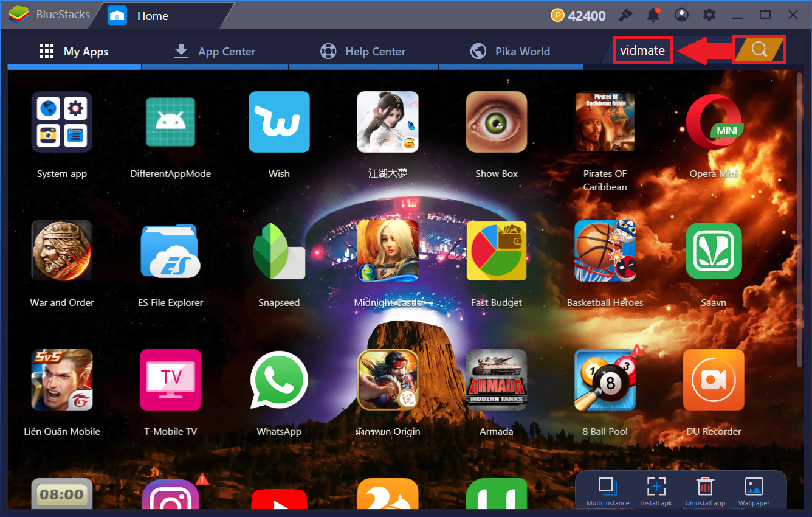
Task: Open BlueStacks settings gear
Action: (709, 15)
